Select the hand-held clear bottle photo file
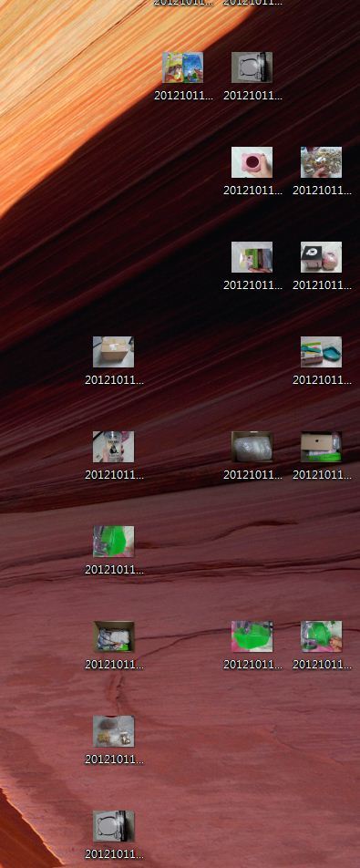 click(x=113, y=447)
